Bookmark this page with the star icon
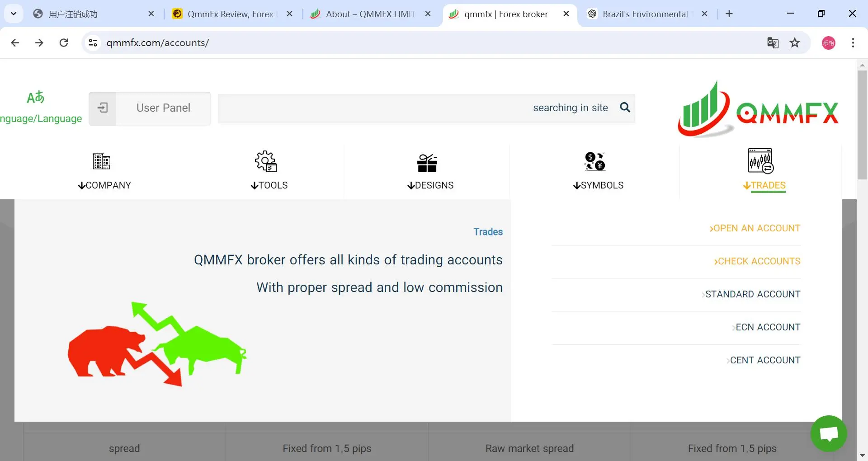The width and height of the screenshot is (868, 461). (795, 43)
